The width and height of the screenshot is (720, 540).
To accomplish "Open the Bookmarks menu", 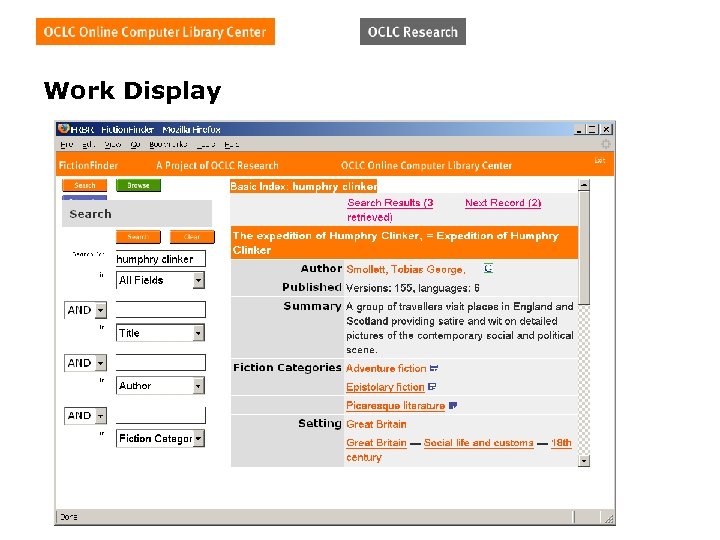I will [168, 145].
